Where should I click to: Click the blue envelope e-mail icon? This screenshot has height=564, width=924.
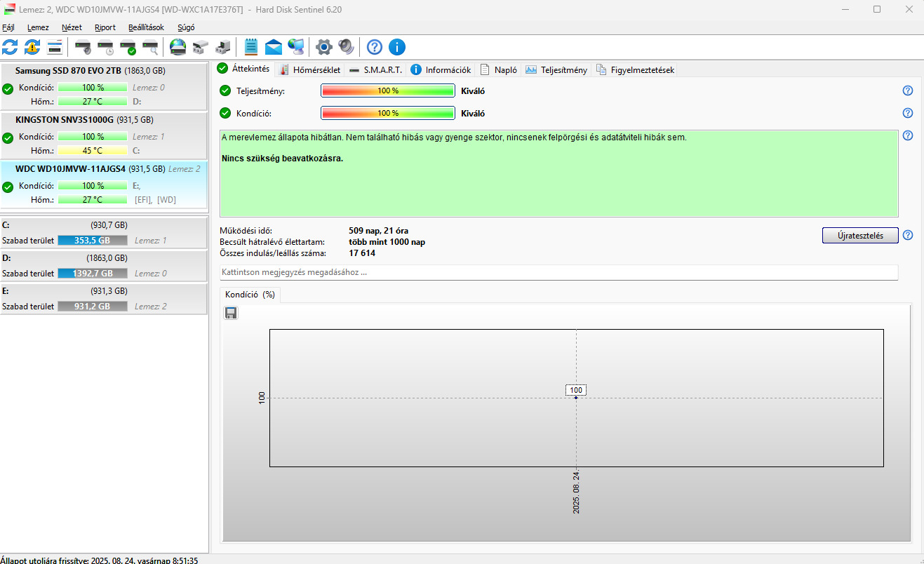274,47
